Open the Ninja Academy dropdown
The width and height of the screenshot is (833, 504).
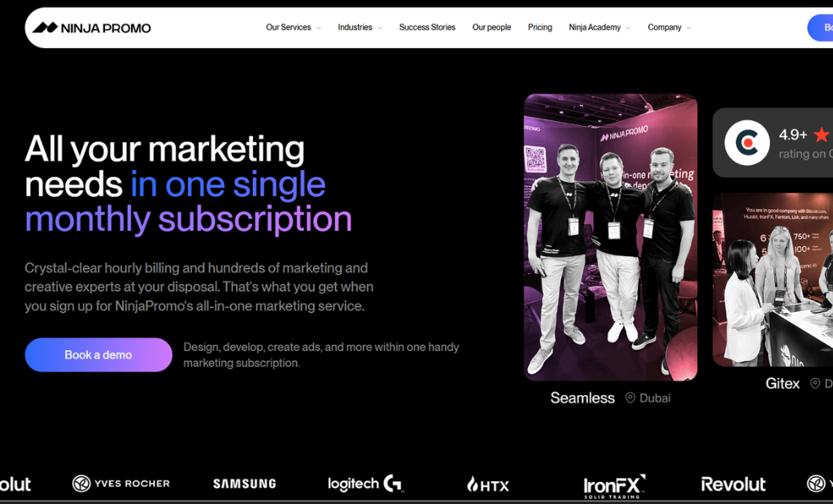tap(600, 28)
